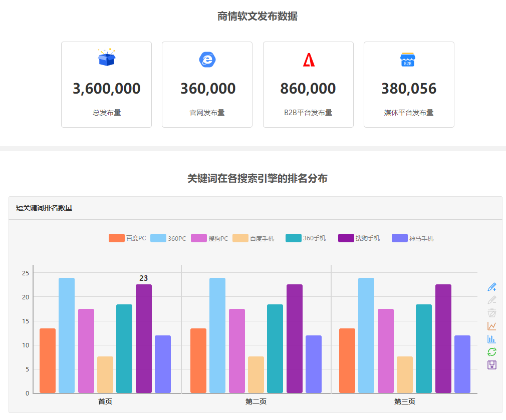The height and width of the screenshot is (420, 506).
Task: Click the teal 360手机 bar in 第二页 group
Action: [x=275, y=348]
